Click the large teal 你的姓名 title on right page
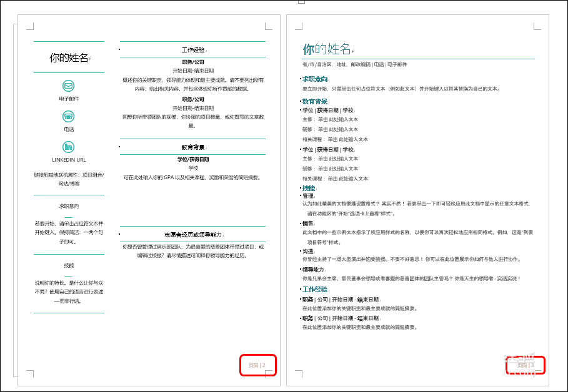Screen dimensions: 568x392 click(x=327, y=49)
